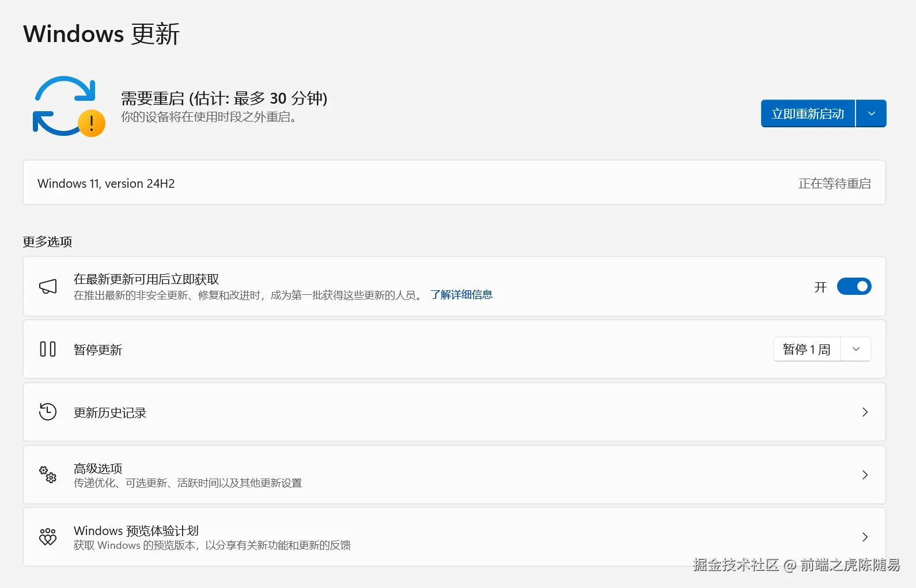
Task: Open 更新历史记录 via its chevron
Action: click(865, 412)
